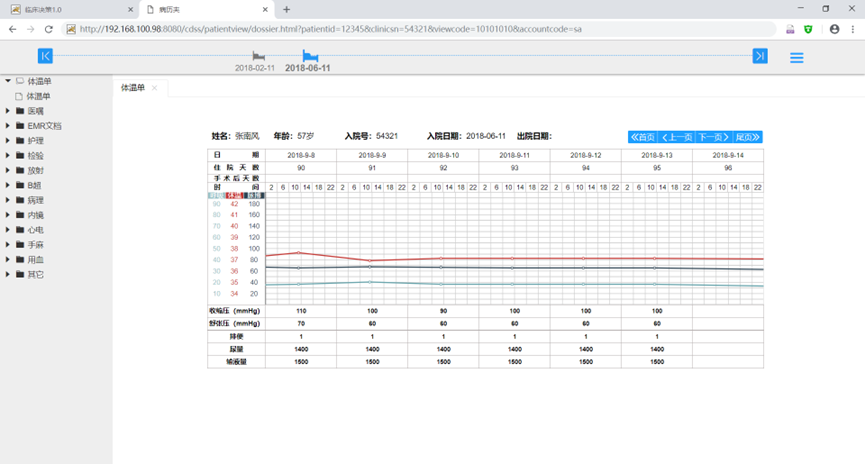Expand the EMR文档 folder
865x464 pixels.
(8, 126)
